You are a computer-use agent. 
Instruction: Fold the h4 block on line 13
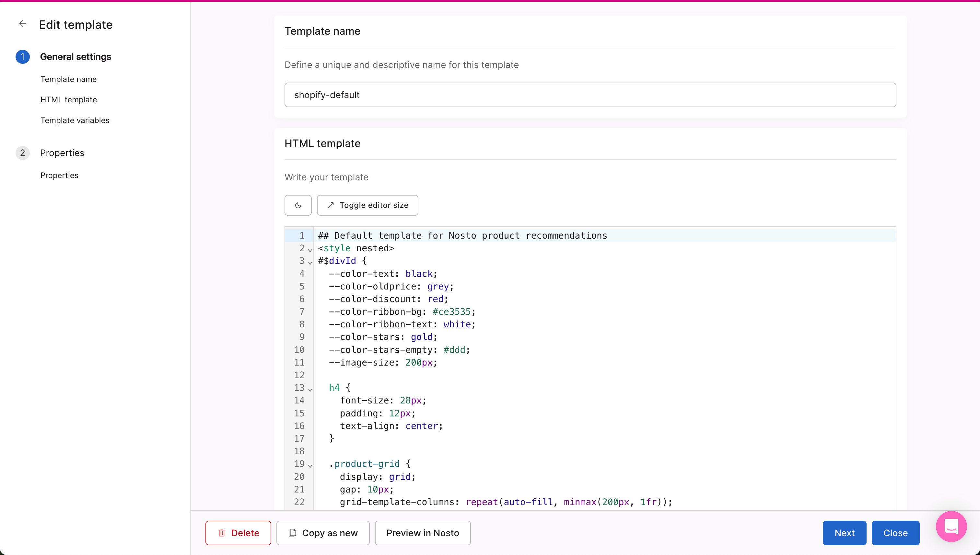point(310,390)
